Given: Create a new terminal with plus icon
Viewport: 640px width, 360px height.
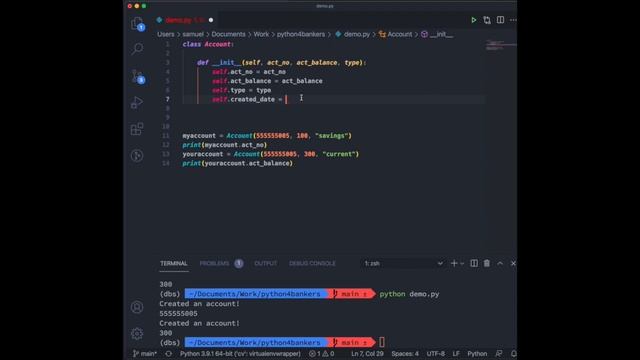Looking at the screenshot, I should click(454, 263).
